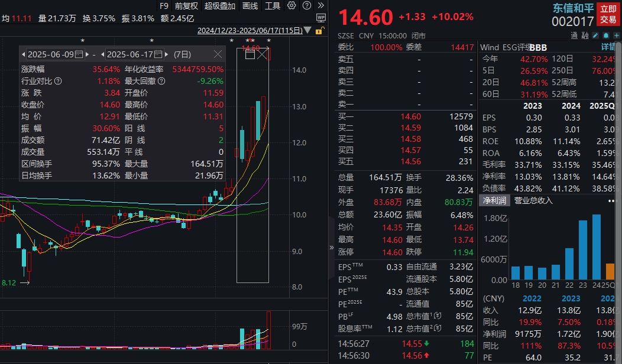
Task: Click the 跌停 price 11.94
Action: click(463, 252)
